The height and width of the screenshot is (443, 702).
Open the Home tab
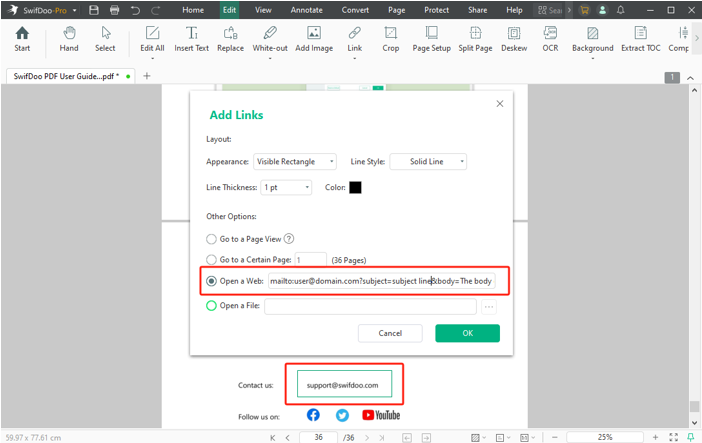tap(193, 10)
